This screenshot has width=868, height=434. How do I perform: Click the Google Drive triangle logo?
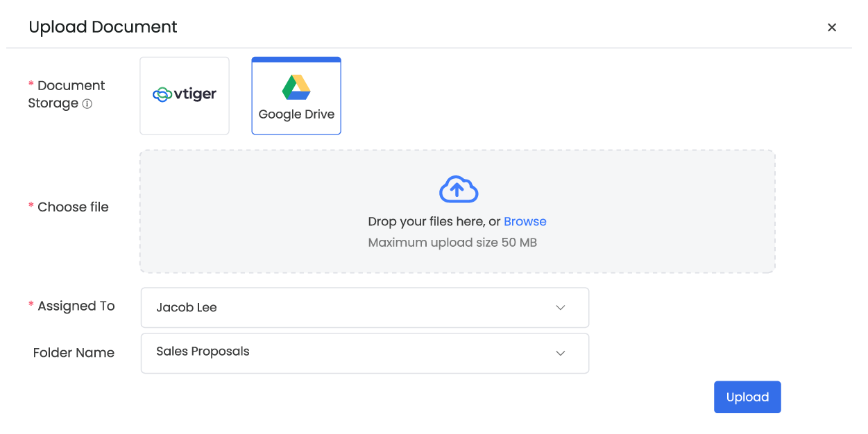click(296, 87)
